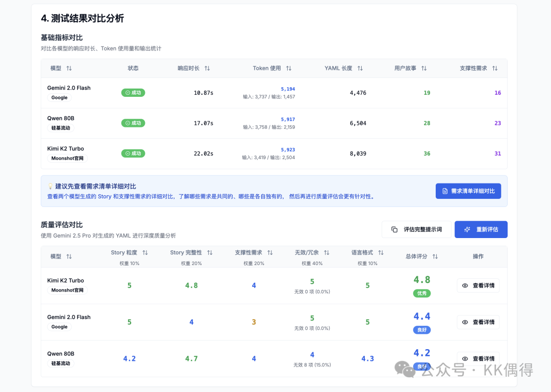Sort by 用户故事 column icon
The width and height of the screenshot is (551, 392).
click(x=424, y=68)
